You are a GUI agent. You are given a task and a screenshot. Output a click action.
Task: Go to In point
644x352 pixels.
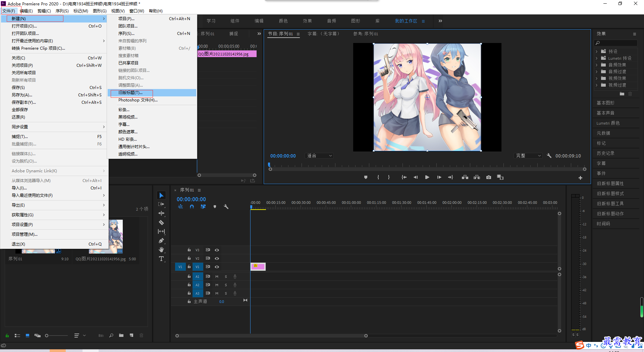pos(404,177)
